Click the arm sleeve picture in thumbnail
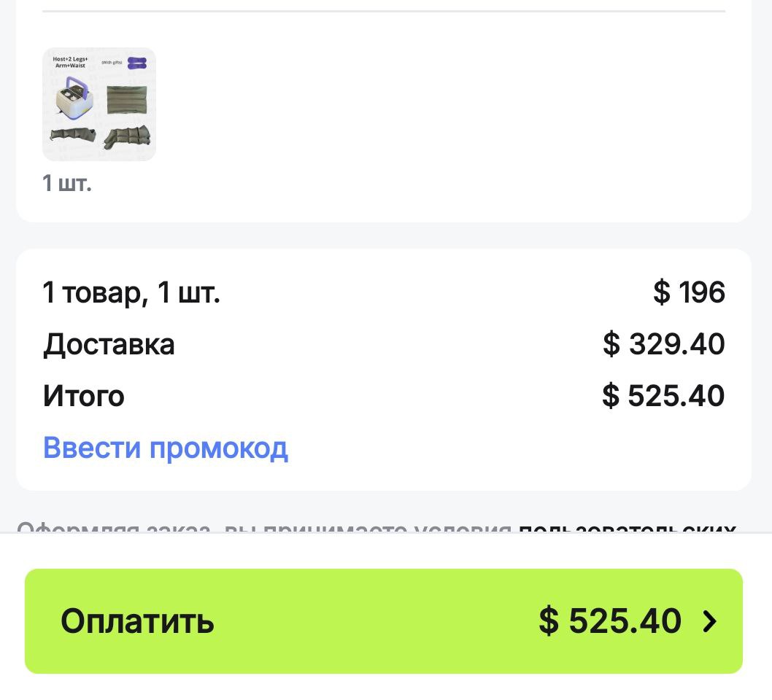 pos(72,134)
